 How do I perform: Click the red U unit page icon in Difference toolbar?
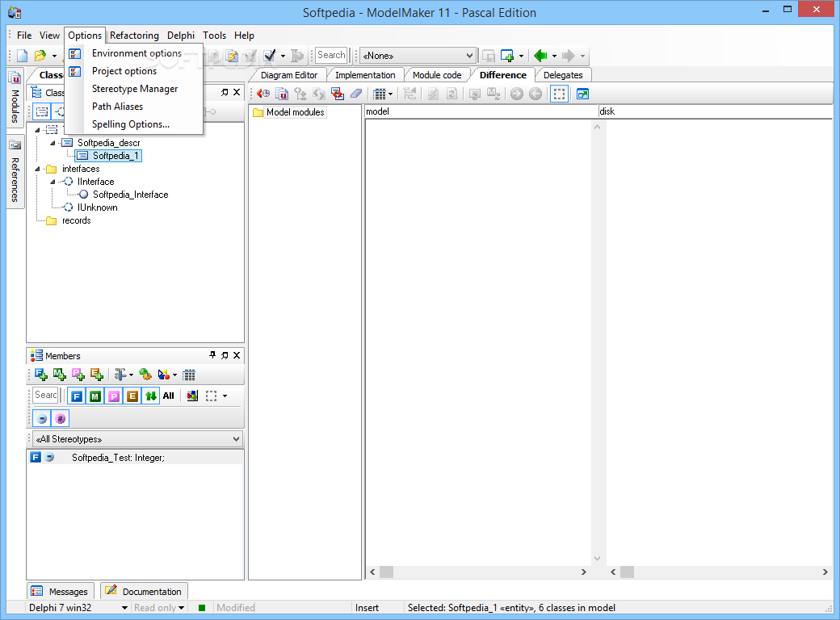tap(282, 94)
